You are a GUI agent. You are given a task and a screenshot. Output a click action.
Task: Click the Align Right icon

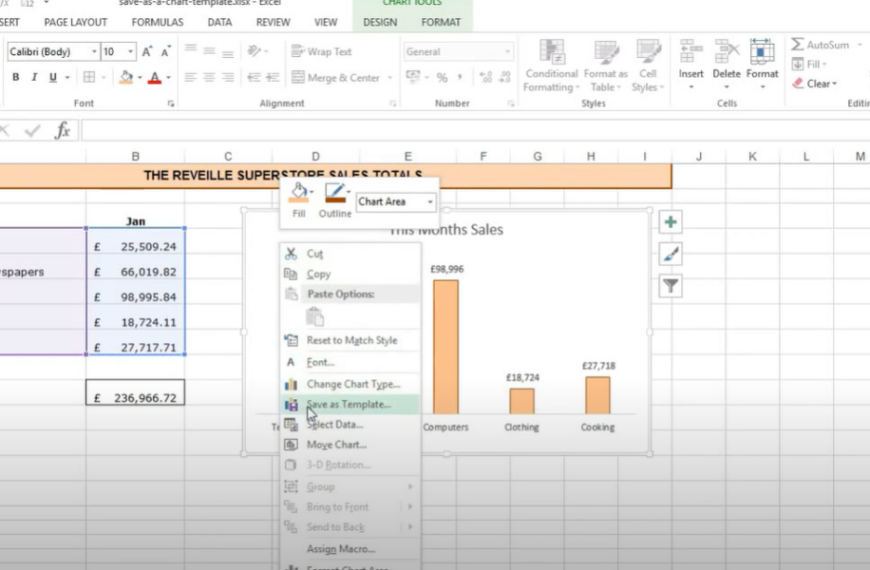click(227, 77)
